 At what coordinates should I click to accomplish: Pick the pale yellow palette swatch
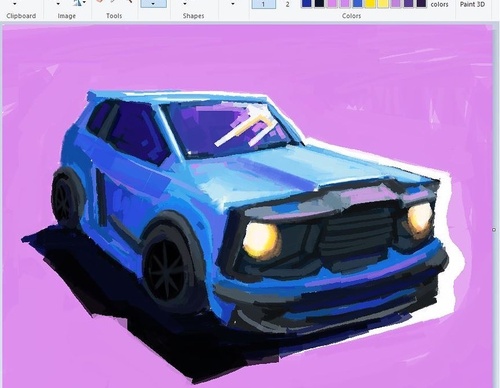tap(383, 3)
